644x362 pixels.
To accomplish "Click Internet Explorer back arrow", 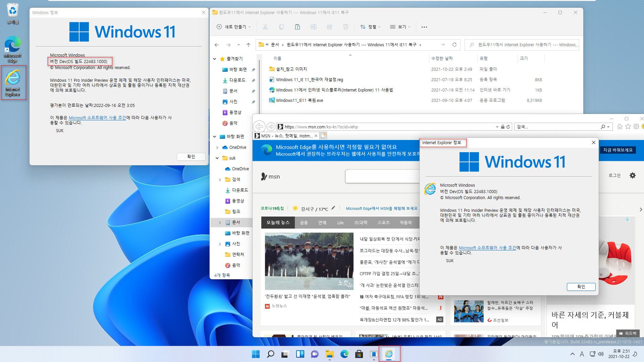I will coord(259,127).
